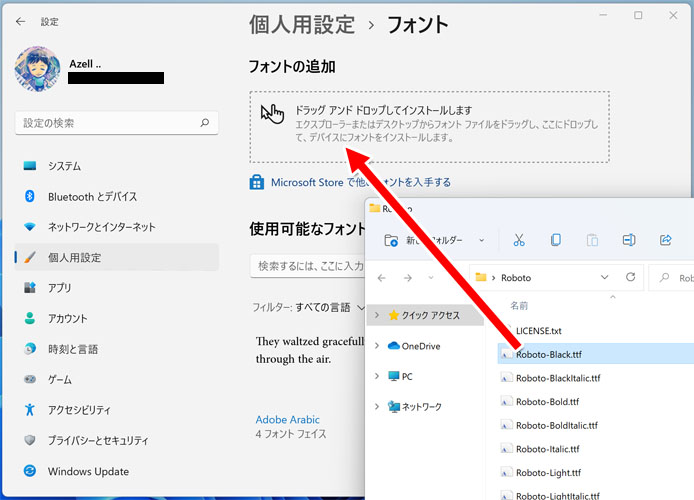Click the Bluetooth icon in sidebar
Viewport: 694px width, 500px height.
click(30, 196)
